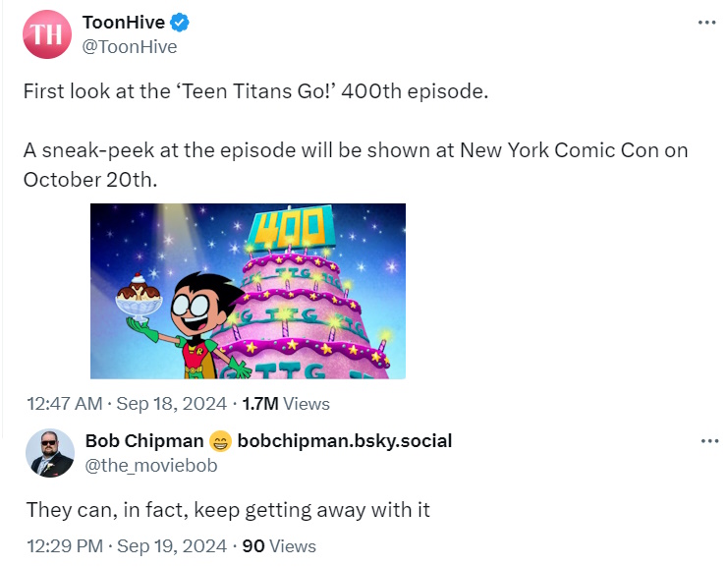The height and width of the screenshot is (567, 728).
Task: Open more options on Bob Chipman's tweet
Action: [709, 441]
